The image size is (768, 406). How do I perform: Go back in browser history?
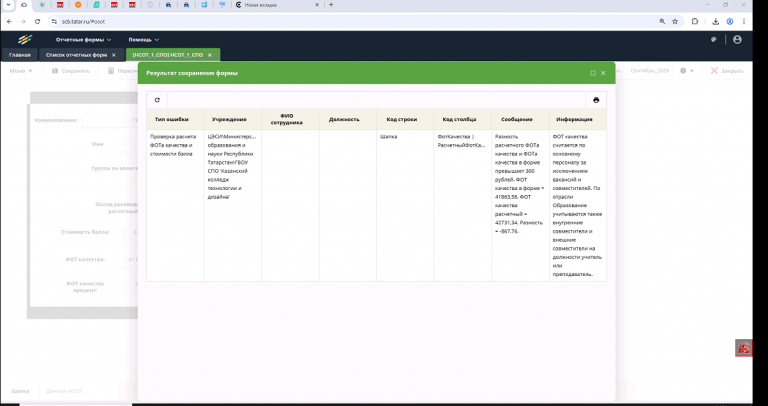tap(9, 22)
